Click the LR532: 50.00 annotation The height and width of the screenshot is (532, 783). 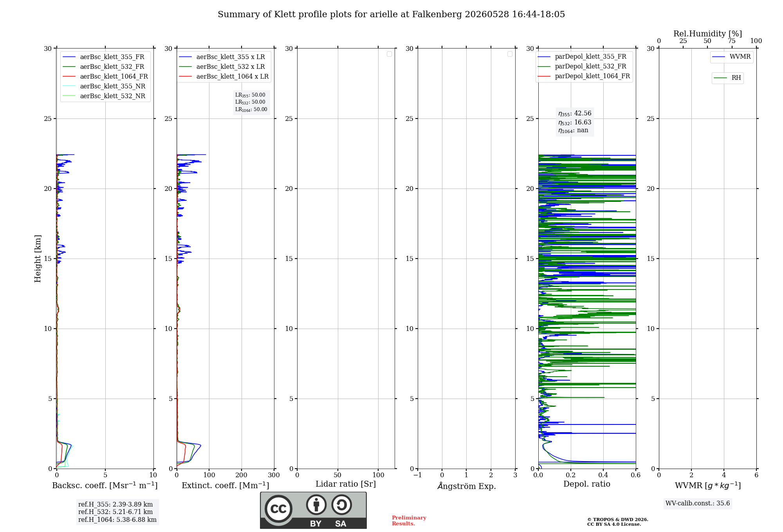tap(250, 102)
